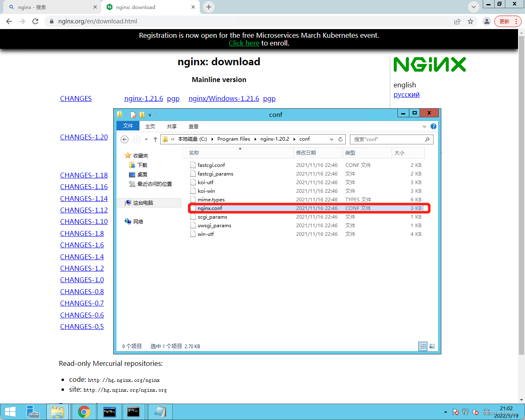Close the 'nginx: download' tab
525x420 pixels.
coord(193,7)
